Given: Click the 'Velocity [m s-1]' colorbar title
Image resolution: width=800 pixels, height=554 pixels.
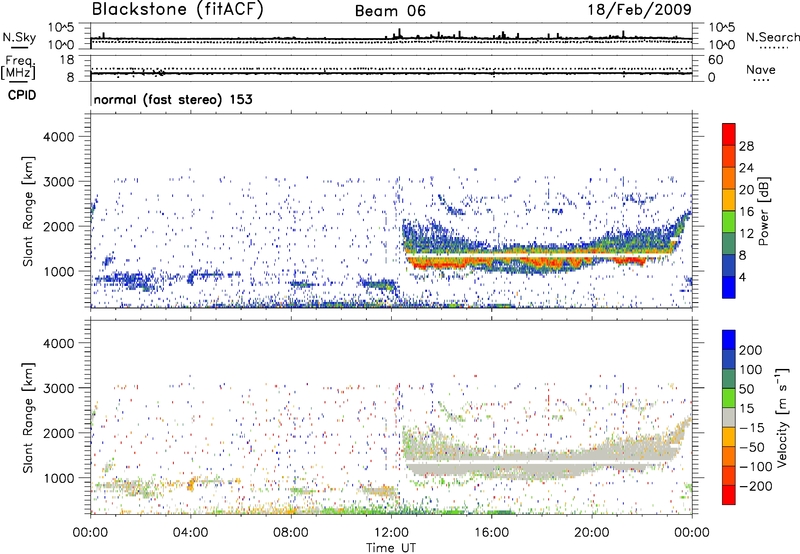Looking at the screenshot, I should tap(782, 417).
